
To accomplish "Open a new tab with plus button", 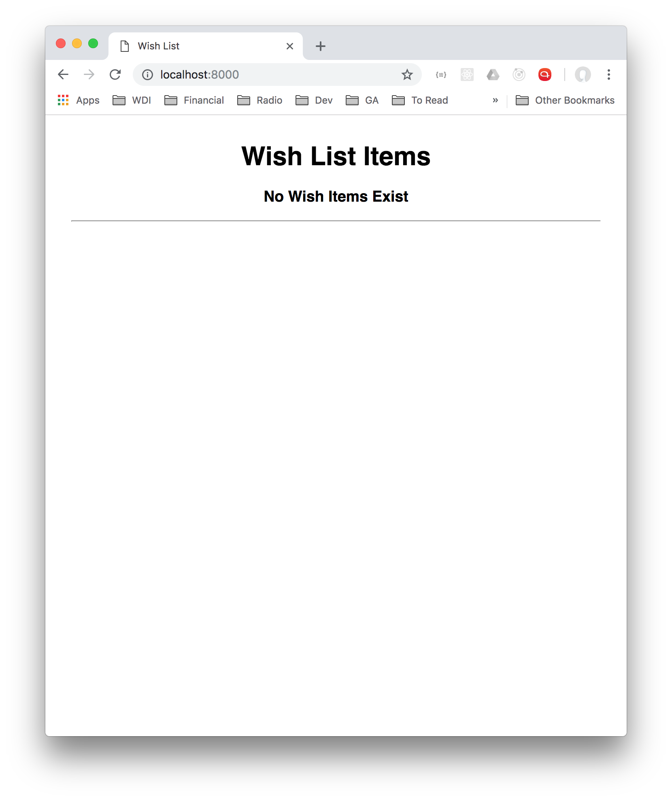I will (321, 46).
